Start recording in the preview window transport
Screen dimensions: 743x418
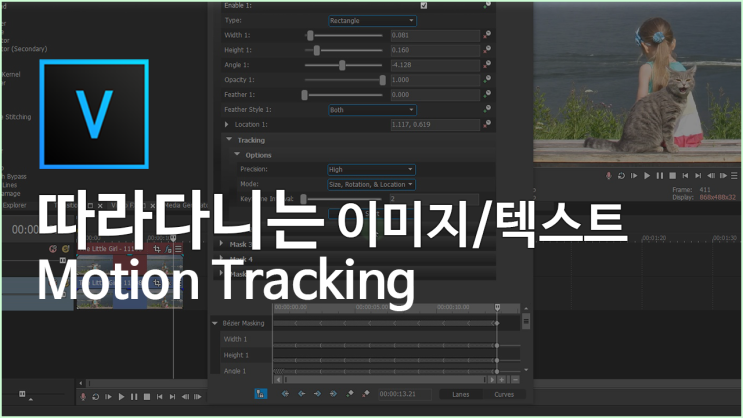click(x=608, y=176)
